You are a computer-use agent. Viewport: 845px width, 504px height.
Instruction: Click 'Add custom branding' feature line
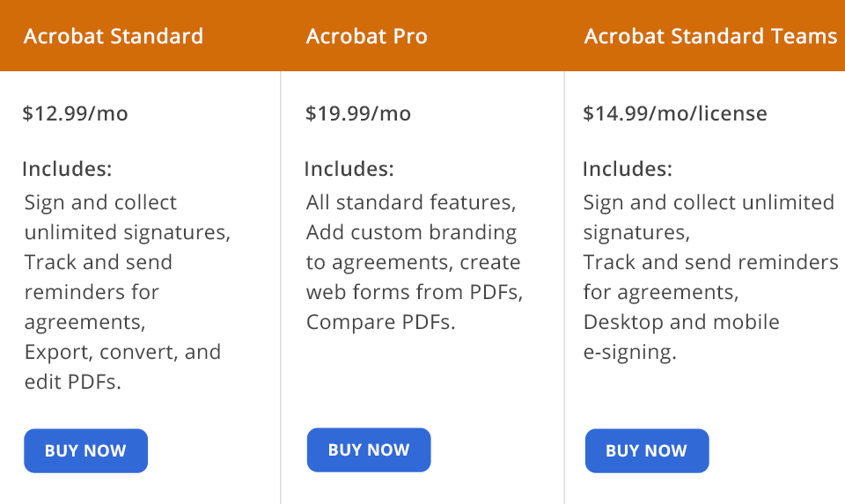pyautogui.click(x=411, y=233)
